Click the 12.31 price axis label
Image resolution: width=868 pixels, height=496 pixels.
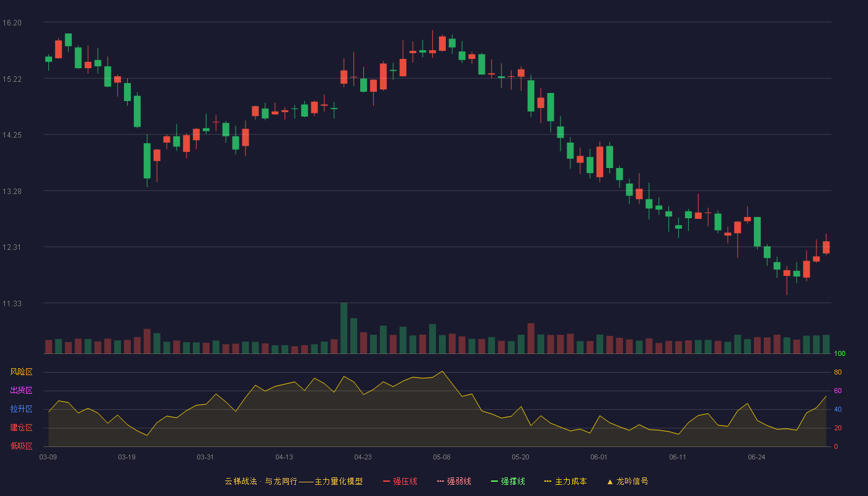(x=12, y=247)
